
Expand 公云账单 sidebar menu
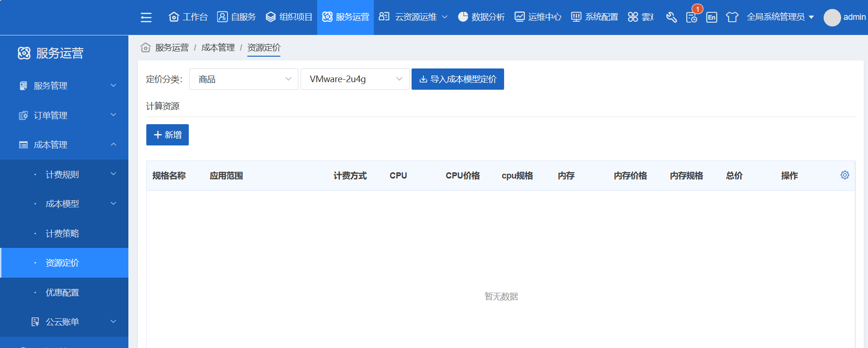(64, 322)
